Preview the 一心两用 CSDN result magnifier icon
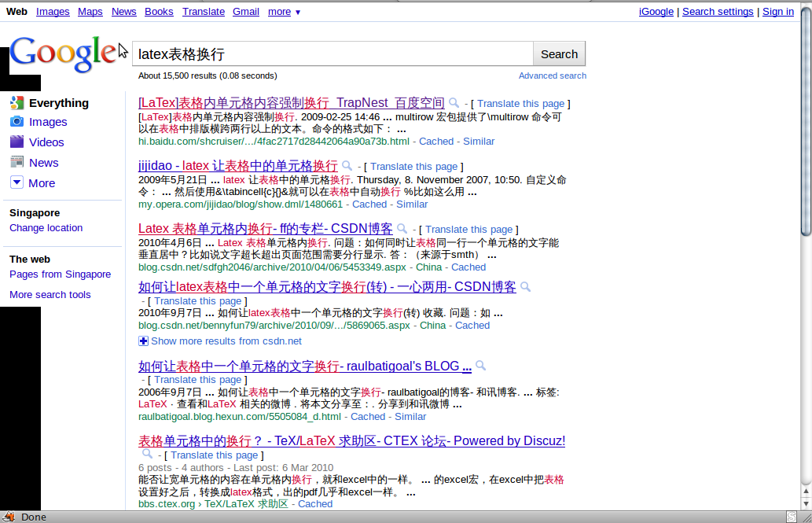812x523 pixels. coord(525,286)
